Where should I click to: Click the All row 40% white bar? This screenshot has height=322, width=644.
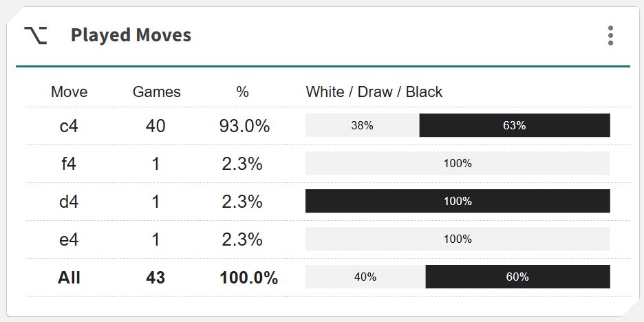(365, 277)
